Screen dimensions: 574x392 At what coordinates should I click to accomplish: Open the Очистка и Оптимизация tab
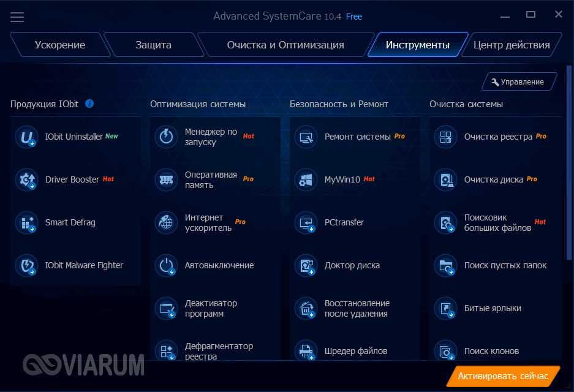285,45
